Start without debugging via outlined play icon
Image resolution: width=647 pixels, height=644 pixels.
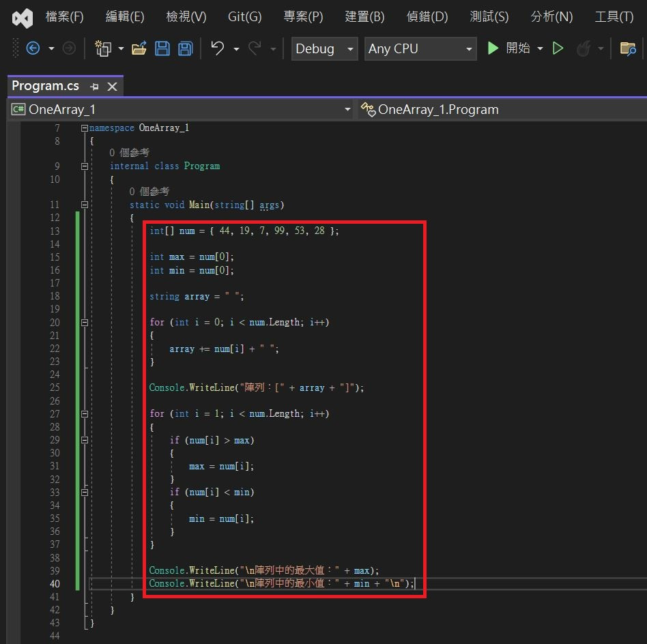[558, 48]
